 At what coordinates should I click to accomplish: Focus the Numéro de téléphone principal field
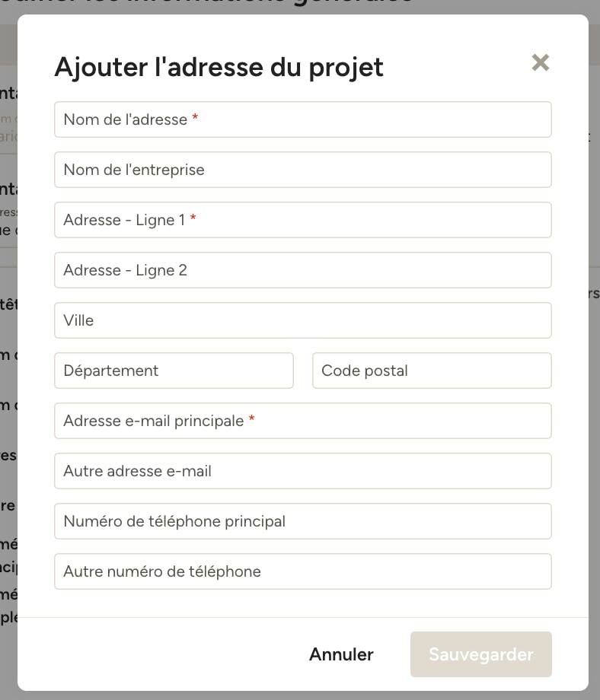303,521
